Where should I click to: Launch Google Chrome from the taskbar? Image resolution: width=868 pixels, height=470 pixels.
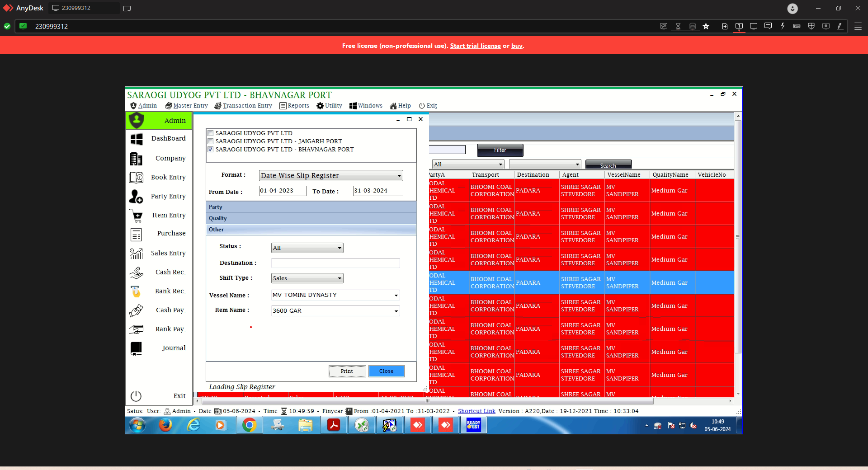tap(249, 425)
